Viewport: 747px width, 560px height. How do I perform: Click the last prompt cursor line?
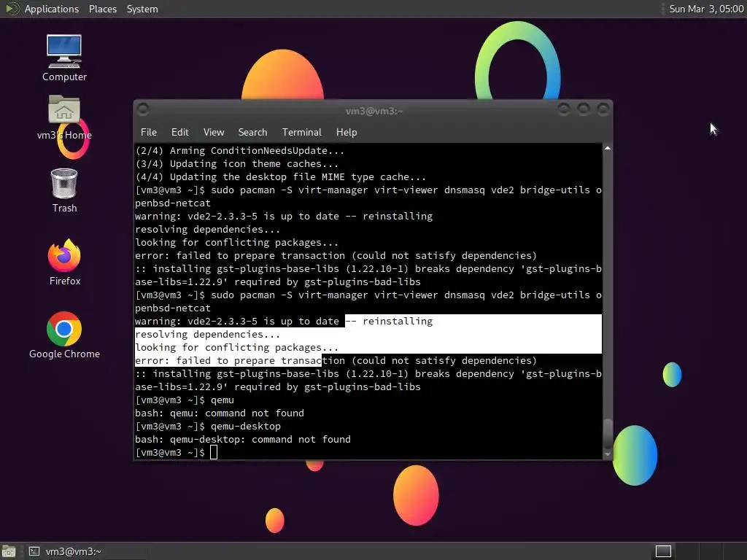click(x=177, y=452)
